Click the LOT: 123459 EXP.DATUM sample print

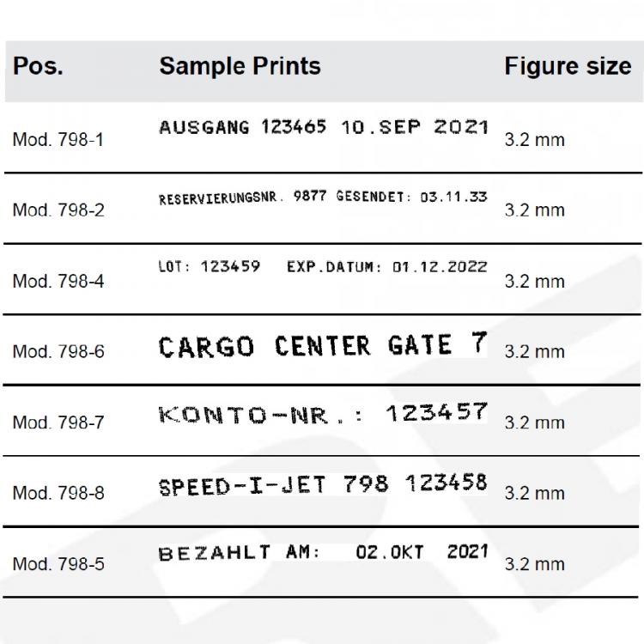323,267
